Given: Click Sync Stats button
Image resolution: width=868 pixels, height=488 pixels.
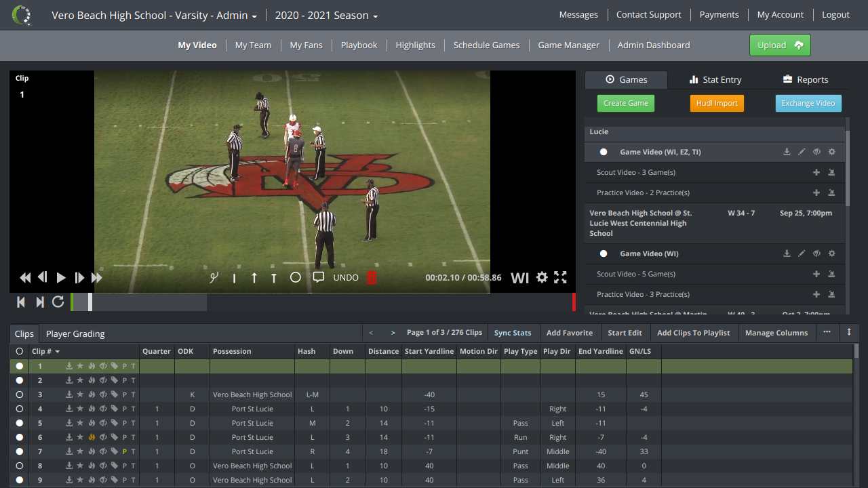Looking at the screenshot, I should [513, 333].
